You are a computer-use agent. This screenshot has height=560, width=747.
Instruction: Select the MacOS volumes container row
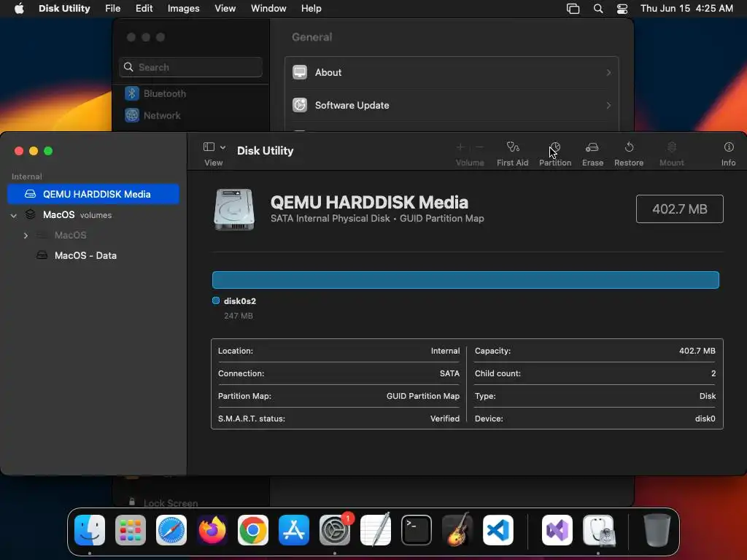[93, 215]
